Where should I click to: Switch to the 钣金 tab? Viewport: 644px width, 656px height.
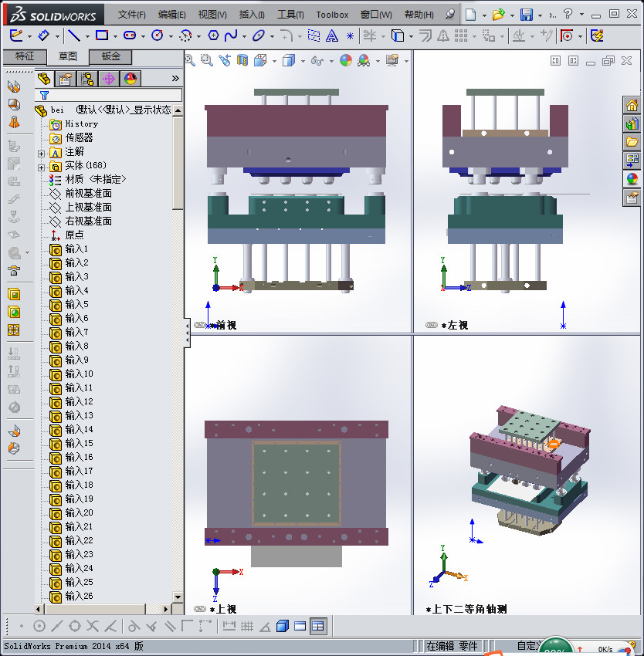[x=111, y=56]
